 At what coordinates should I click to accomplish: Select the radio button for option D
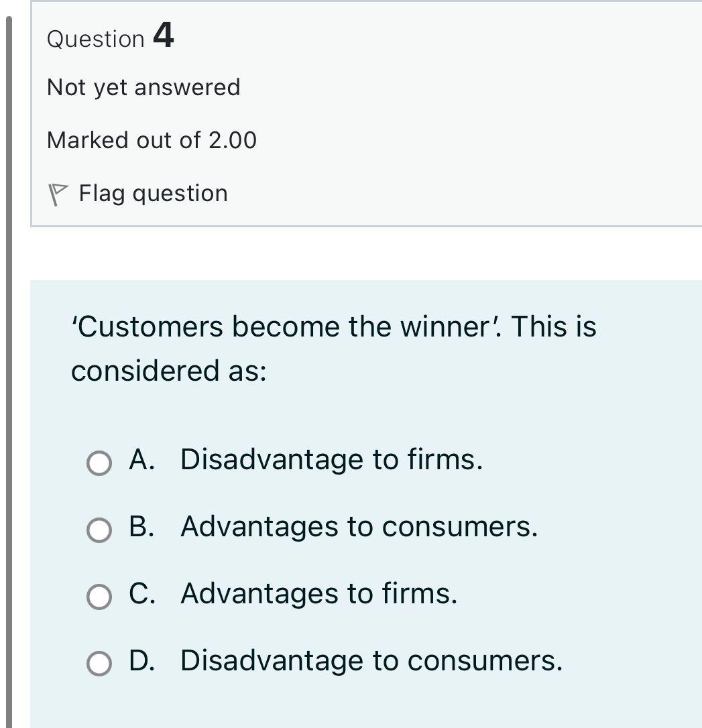pyautogui.click(x=99, y=663)
